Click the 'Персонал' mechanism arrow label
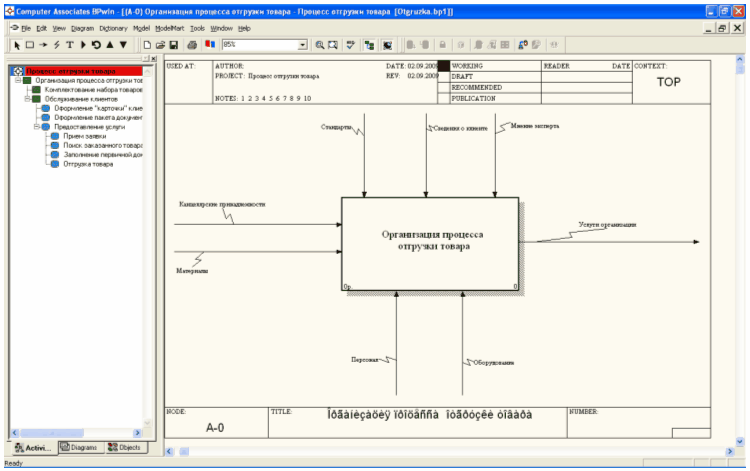The width and height of the screenshot is (750, 471). click(x=364, y=360)
